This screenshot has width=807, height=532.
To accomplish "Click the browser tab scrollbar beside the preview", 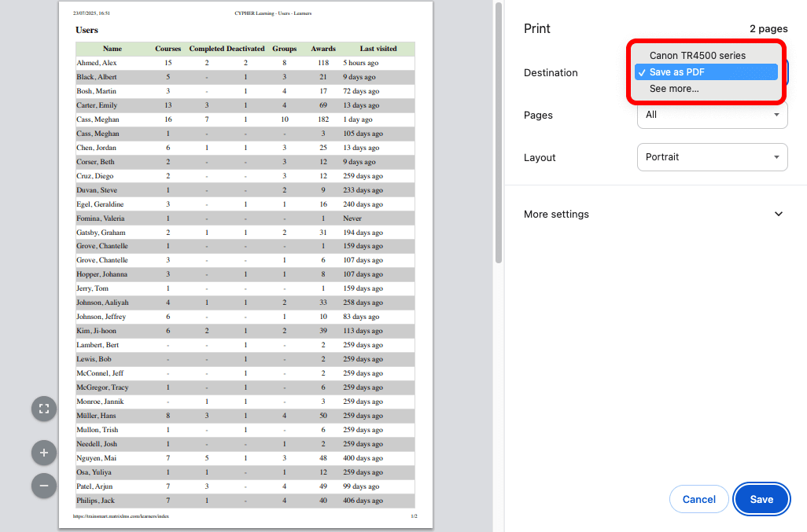I will 498,134.
